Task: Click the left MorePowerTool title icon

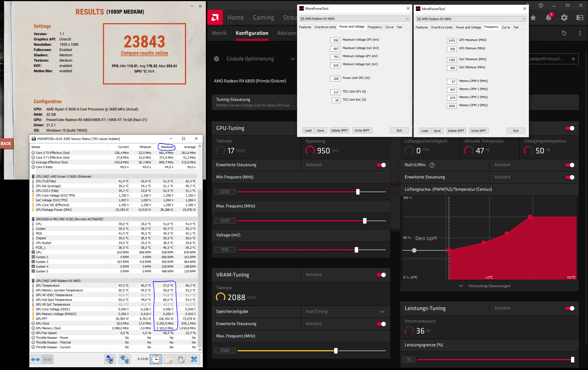Action: pos(302,9)
